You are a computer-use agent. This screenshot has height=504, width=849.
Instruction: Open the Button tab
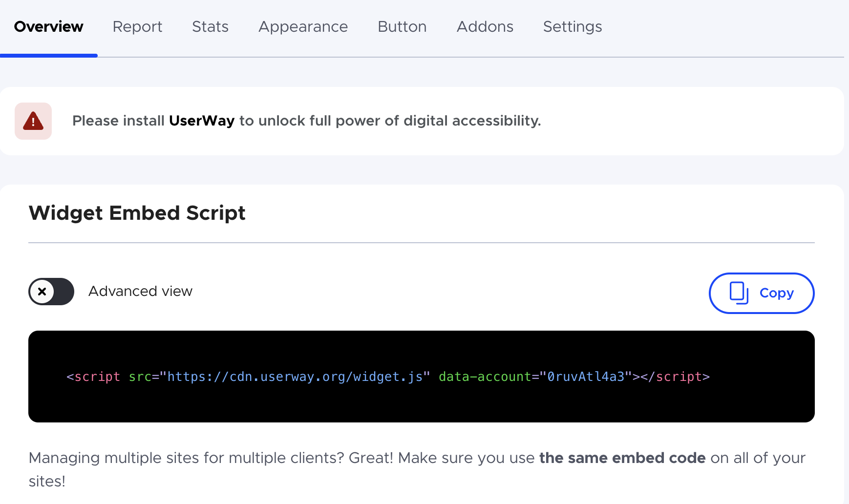pos(402,27)
